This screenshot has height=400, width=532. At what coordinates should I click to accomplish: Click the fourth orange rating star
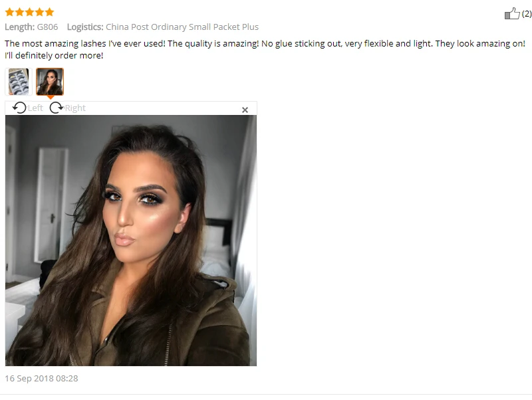click(x=40, y=12)
